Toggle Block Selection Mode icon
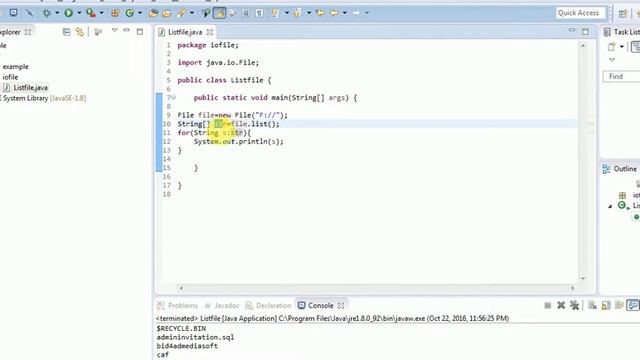Image resolution: width=640 pixels, height=360 pixels. pyautogui.click(x=246, y=13)
